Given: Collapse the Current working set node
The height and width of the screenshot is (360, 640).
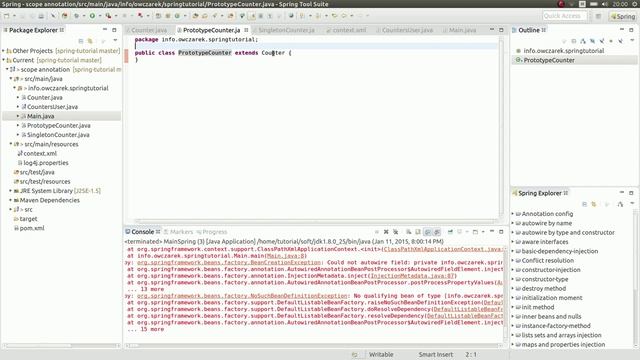Looking at the screenshot, I should pos(4,60).
